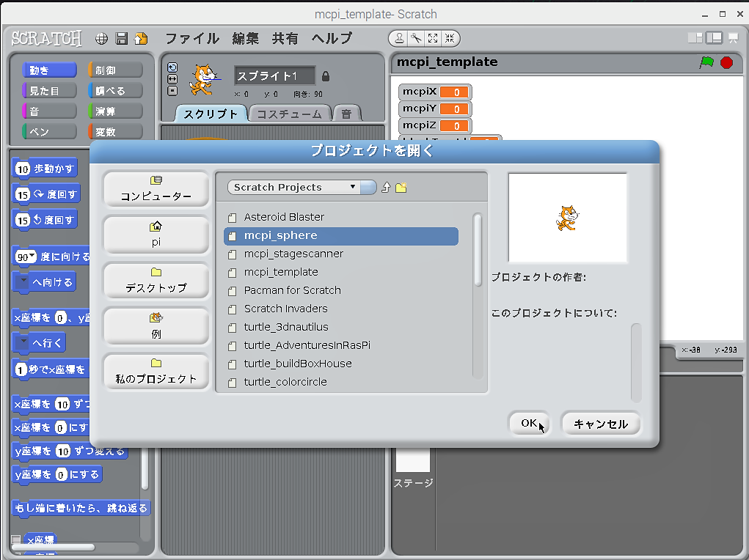Open the 例 examples folder

(156, 326)
